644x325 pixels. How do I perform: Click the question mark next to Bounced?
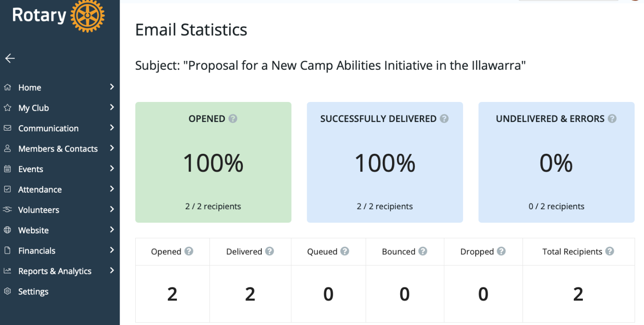pyautogui.click(x=422, y=251)
